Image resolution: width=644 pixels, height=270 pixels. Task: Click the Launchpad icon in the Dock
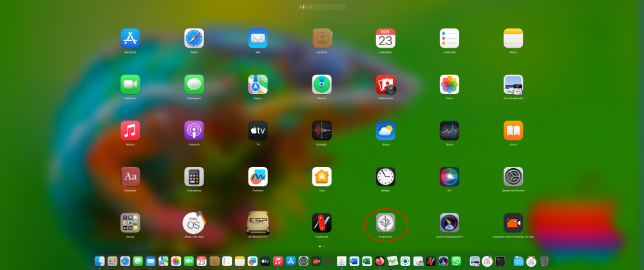[x=112, y=261]
